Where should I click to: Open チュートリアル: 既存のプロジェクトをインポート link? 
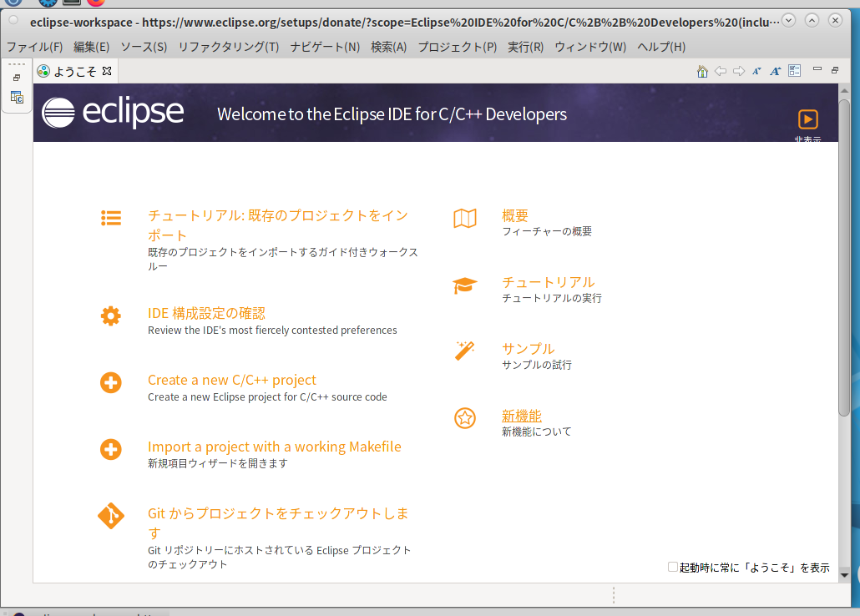click(x=278, y=225)
